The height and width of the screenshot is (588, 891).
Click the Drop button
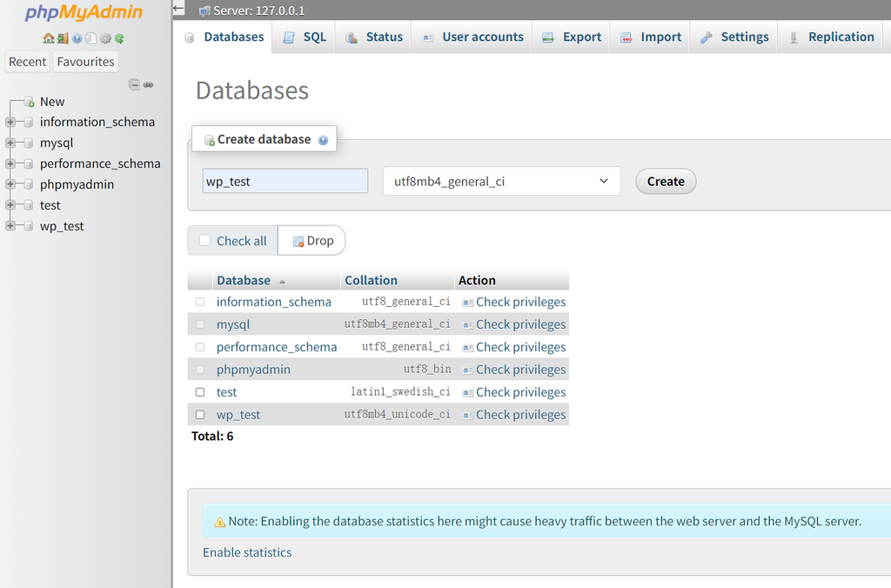click(312, 241)
